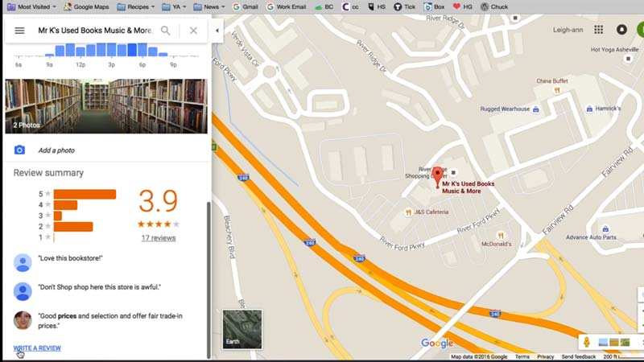Click the 'Don't Shop shop here' review
This screenshot has height=362, width=644.
tap(99, 287)
